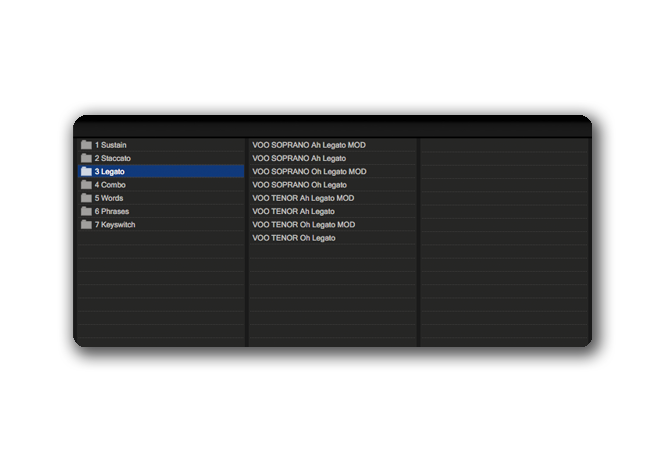
Task: Click the 6 Phrases folder icon
Action: 86,211
